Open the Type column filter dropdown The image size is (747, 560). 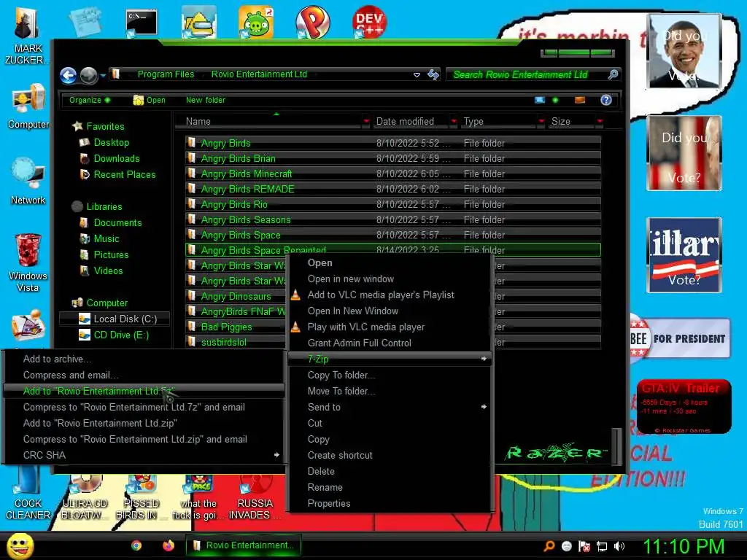541,122
